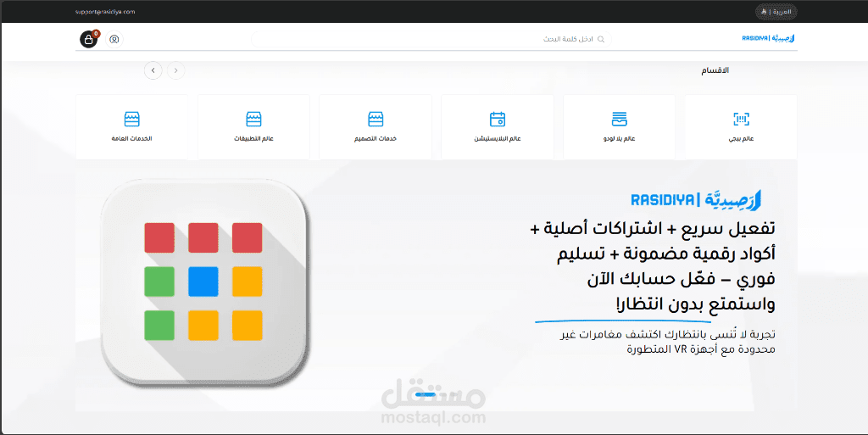
Task: Click the colorful app grid banner image
Action: click(x=204, y=282)
